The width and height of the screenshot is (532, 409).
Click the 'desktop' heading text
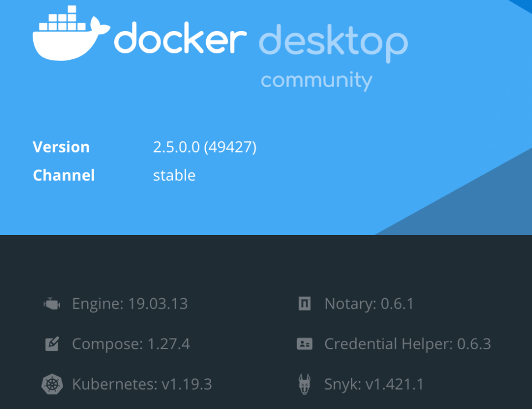(334, 43)
